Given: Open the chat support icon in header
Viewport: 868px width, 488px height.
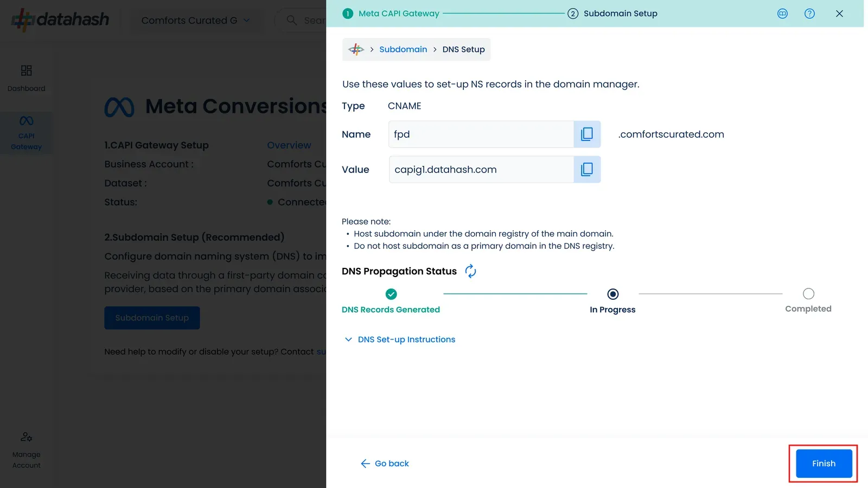Looking at the screenshot, I should [x=782, y=14].
